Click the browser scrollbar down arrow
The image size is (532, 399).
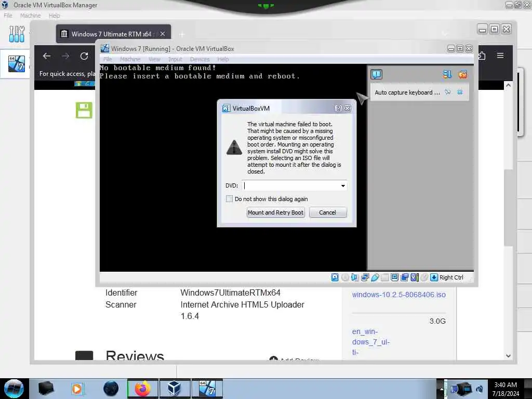point(508,356)
